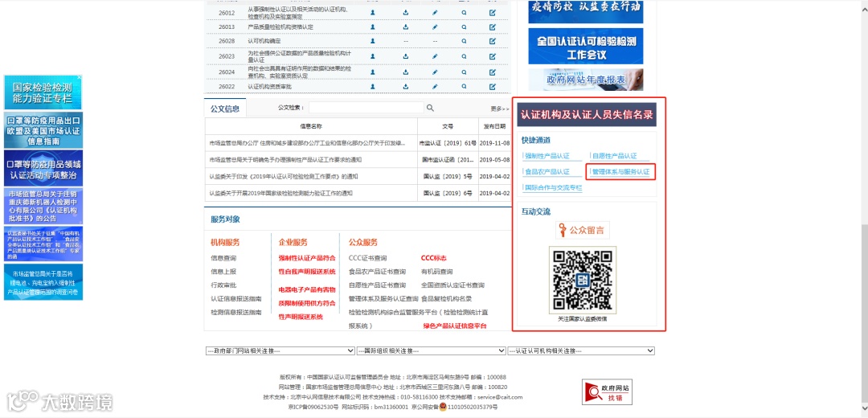Click the edit-square icon in row 26012
This screenshot has height=418, width=868.
[493, 11]
